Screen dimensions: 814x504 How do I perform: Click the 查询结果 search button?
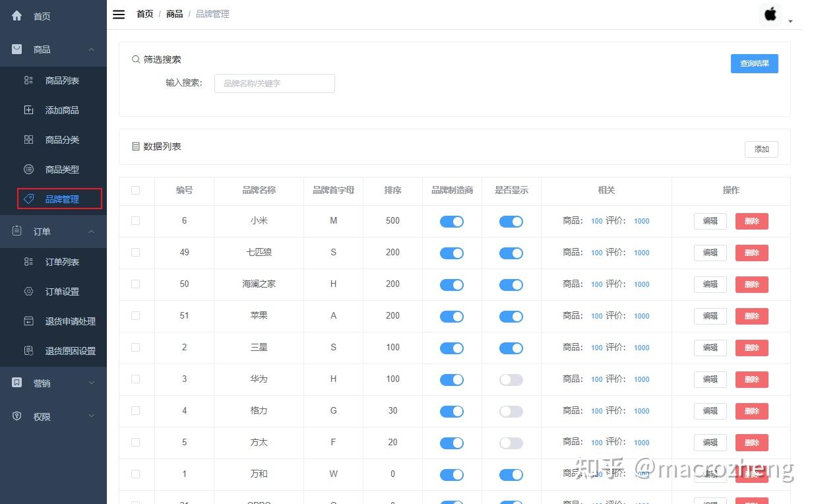[x=754, y=63]
